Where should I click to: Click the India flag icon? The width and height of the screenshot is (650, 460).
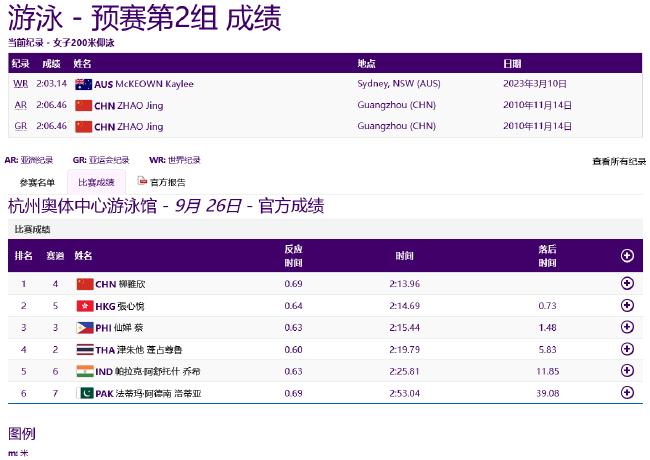click(85, 371)
